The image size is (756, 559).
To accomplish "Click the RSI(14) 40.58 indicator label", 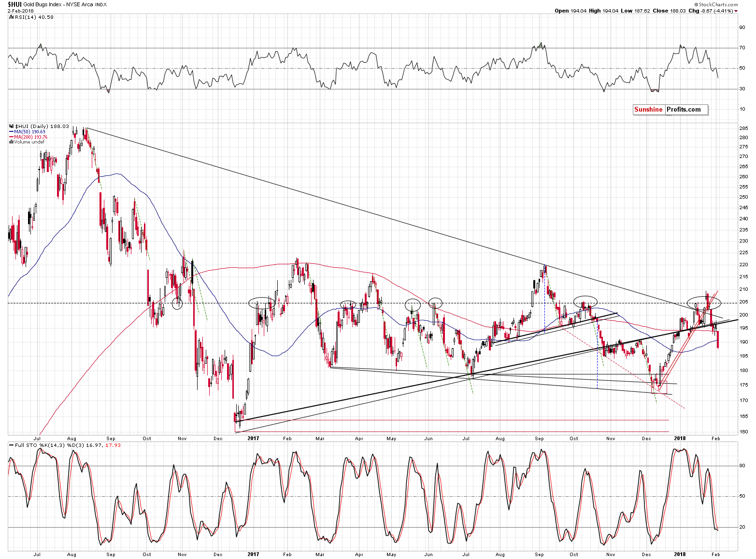I will pos(34,17).
